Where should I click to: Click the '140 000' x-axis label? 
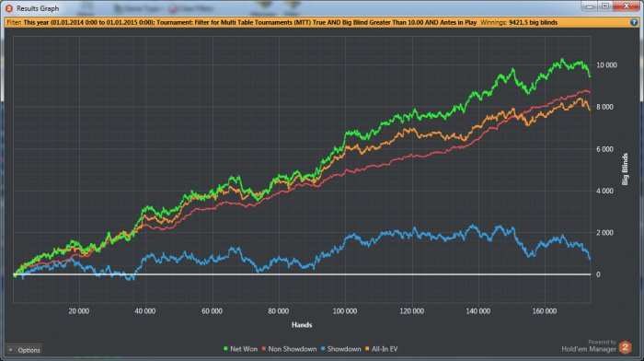pyautogui.click(x=478, y=311)
